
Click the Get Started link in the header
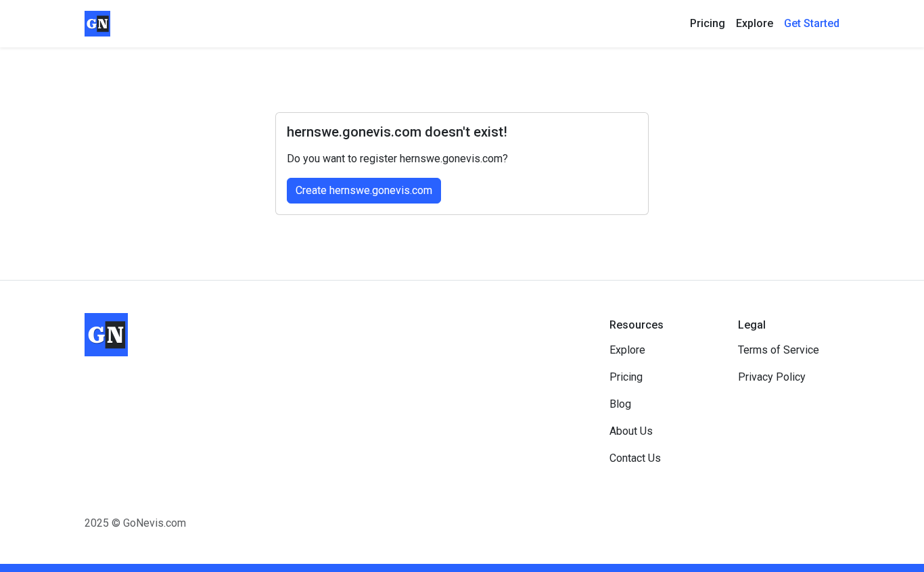point(812,24)
